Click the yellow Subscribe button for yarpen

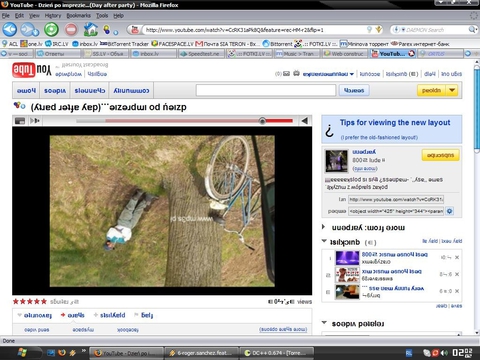[x=440, y=155]
